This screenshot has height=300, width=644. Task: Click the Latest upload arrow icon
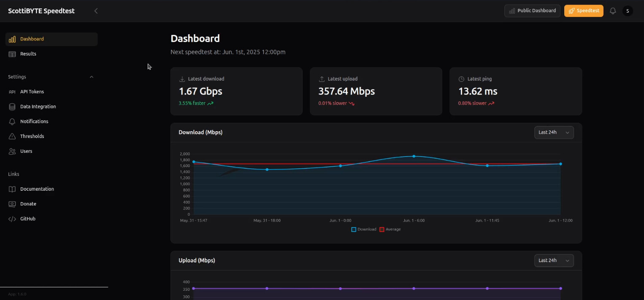click(x=322, y=79)
